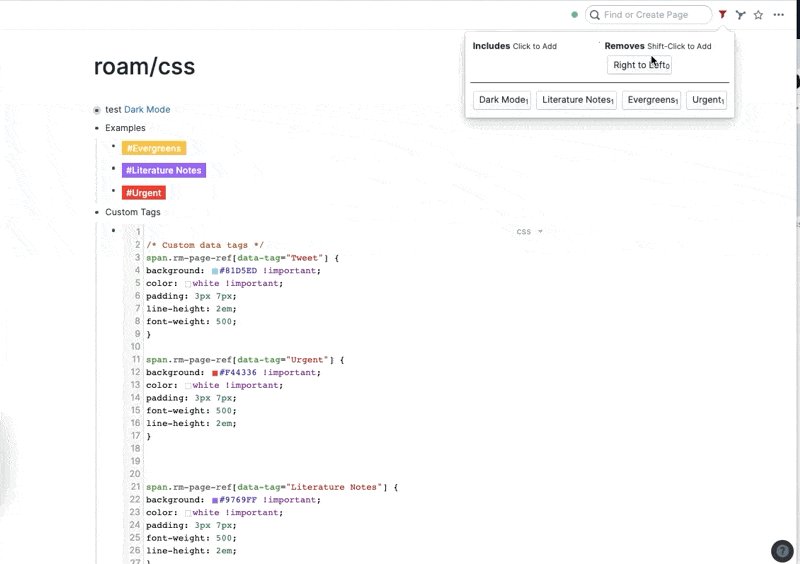Click code line with data-tag="Tweet"
Viewport: 800px width, 564px height.
(x=242, y=258)
